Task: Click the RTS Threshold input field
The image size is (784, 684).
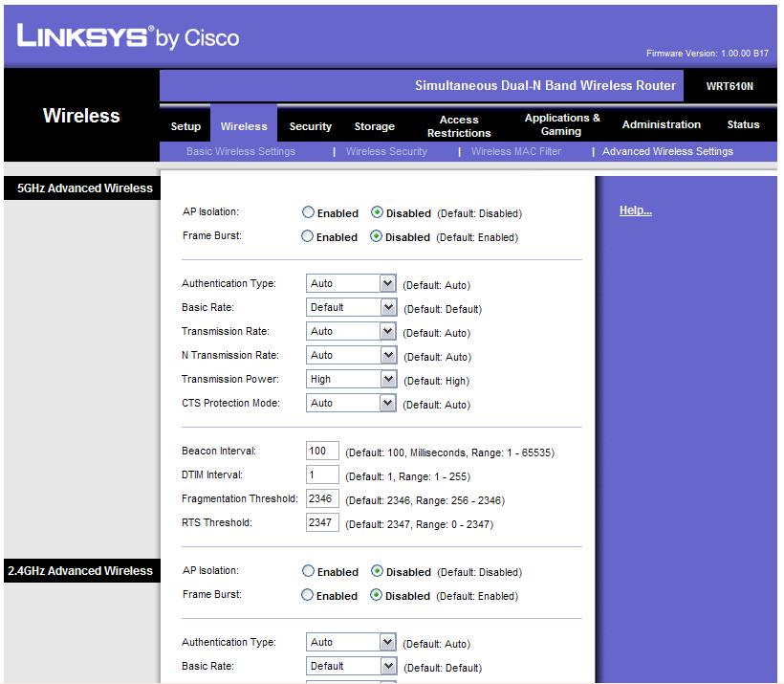Action: coord(322,523)
